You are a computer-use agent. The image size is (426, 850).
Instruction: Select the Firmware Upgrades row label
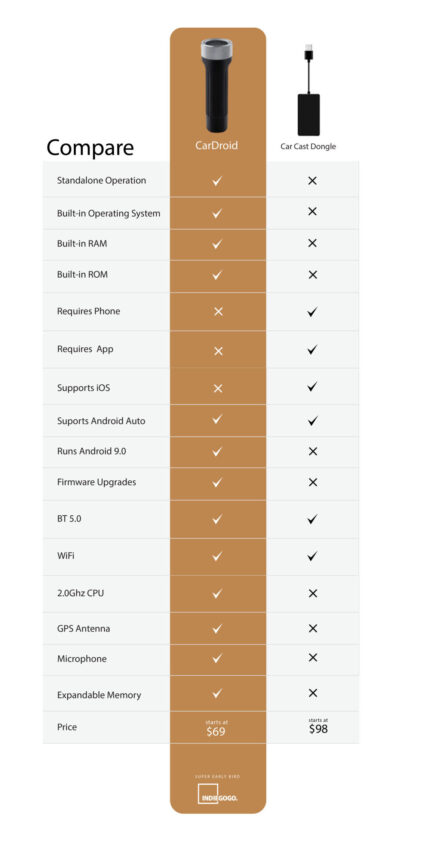coord(96,482)
